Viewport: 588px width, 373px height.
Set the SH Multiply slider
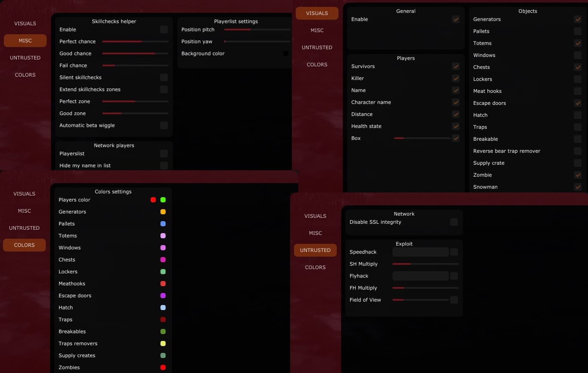tap(425, 264)
